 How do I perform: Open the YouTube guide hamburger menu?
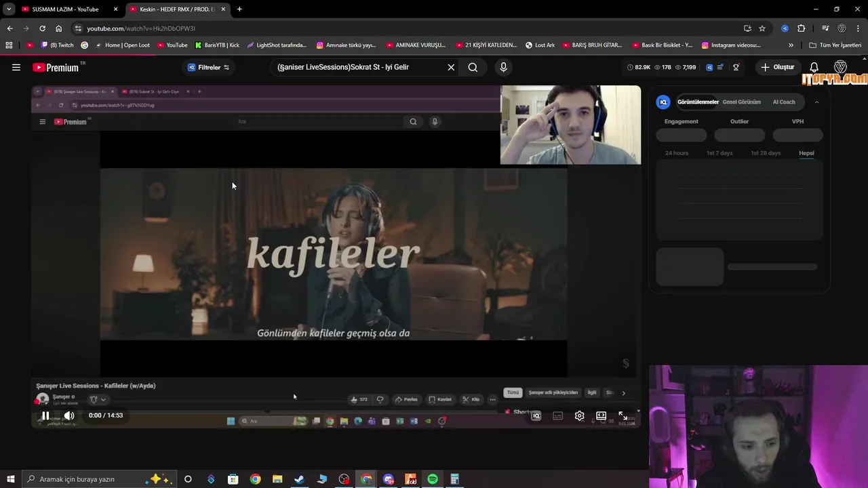point(16,67)
